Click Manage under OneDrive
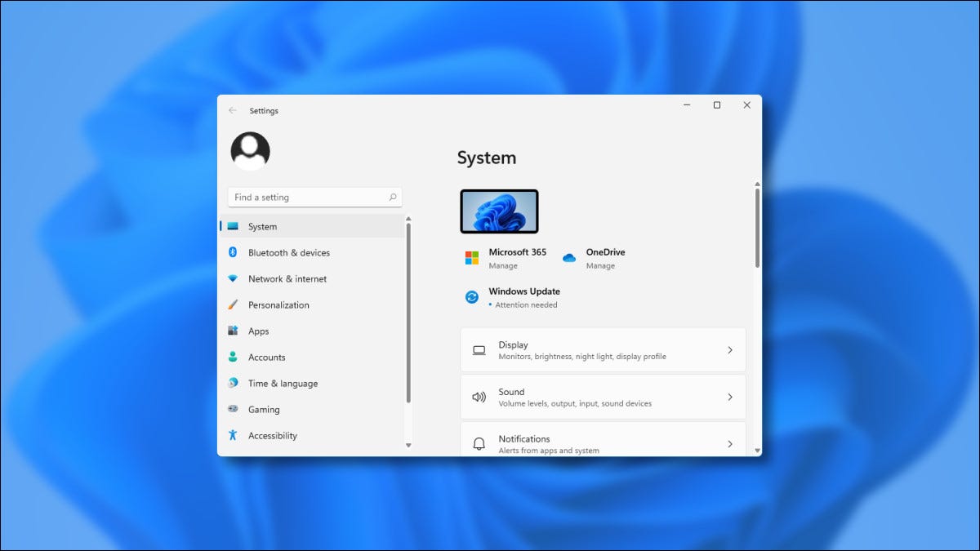This screenshot has width=980, height=551. tap(600, 265)
